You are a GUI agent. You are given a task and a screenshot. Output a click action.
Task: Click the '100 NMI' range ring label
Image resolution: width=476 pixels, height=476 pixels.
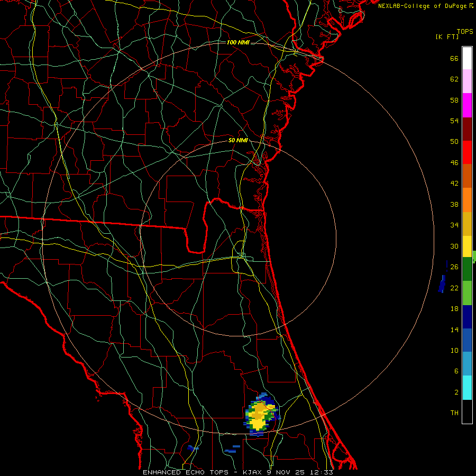(x=238, y=42)
